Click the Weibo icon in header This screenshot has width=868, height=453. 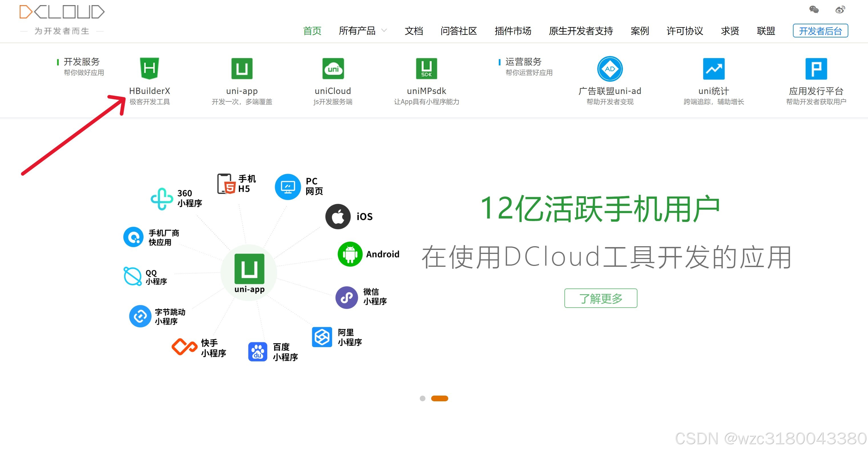tap(840, 9)
